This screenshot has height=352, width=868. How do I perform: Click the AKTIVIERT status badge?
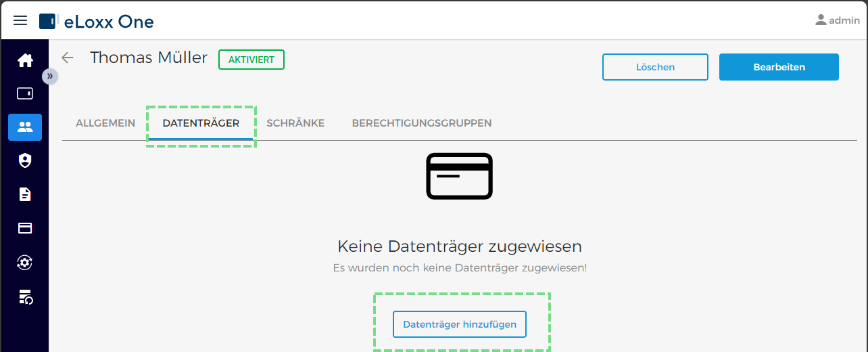pos(251,60)
